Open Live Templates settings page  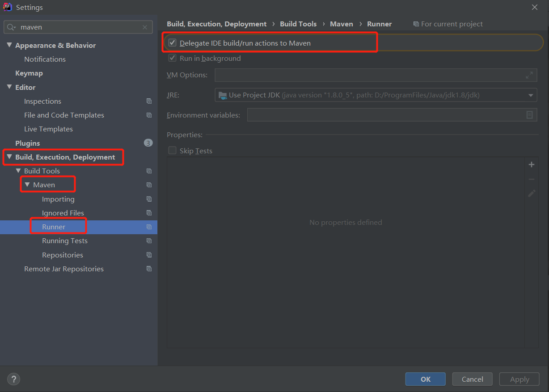tap(48, 129)
